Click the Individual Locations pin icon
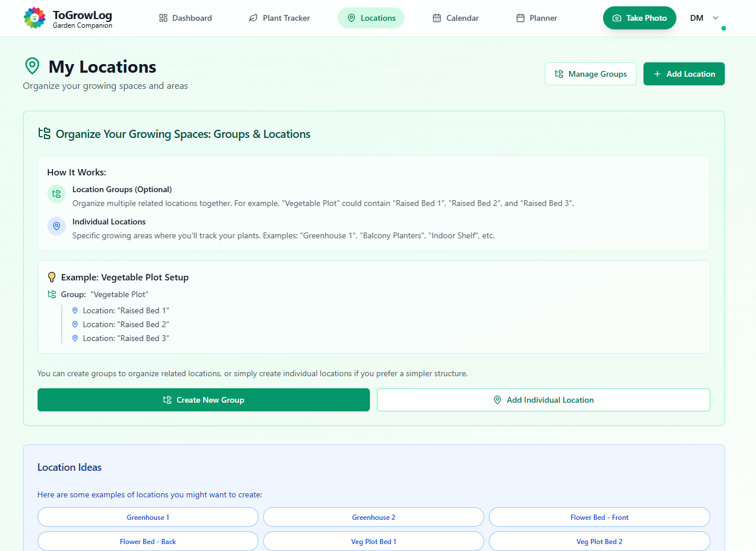The width and height of the screenshot is (756, 551). (x=57, y=226)
